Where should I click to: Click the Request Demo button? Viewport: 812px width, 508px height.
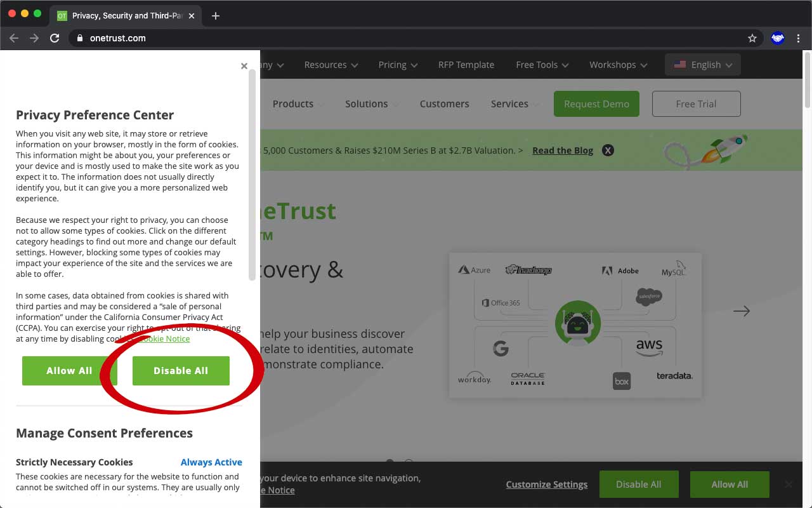click(x=596, y=104)
